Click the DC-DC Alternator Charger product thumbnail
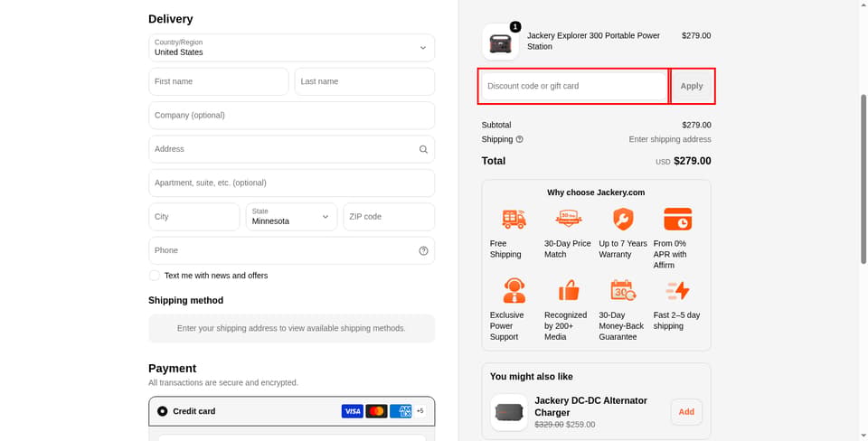 pyautogui.click(x=509, y=412)
